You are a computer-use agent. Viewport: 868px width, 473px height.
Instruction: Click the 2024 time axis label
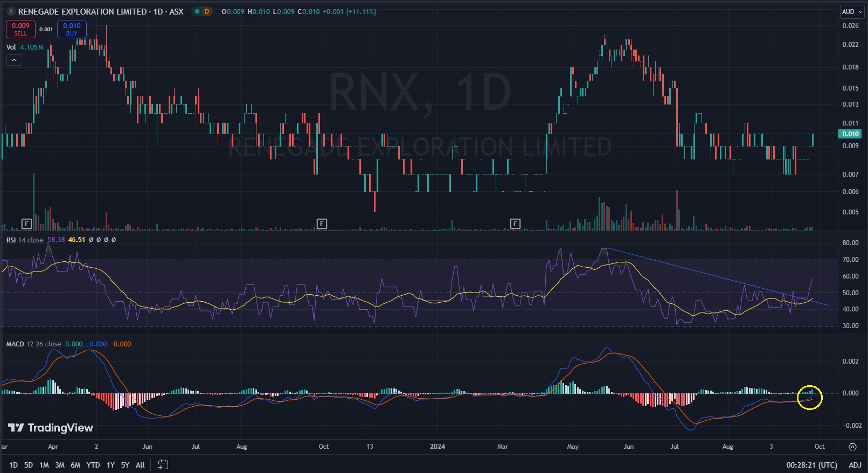pyautogui.click(x=438, y=447)
